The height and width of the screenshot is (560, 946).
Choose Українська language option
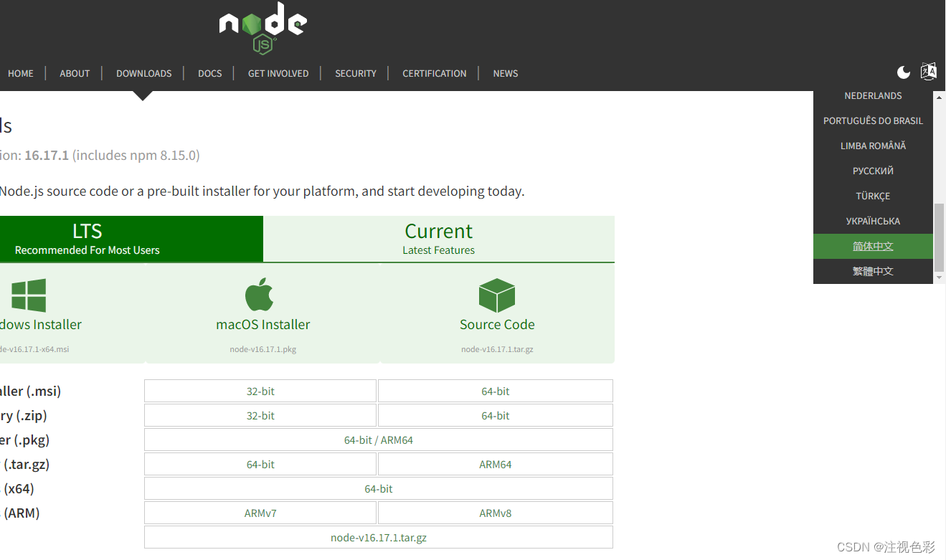(873, 220)
